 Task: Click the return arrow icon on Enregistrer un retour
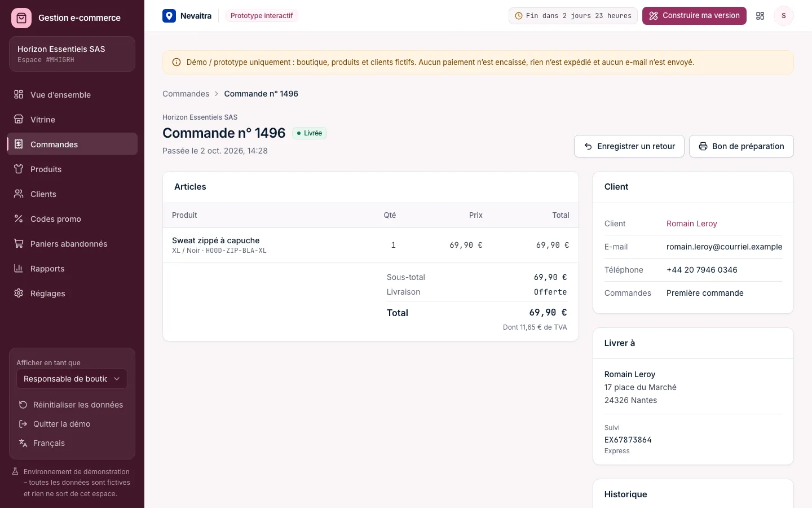point(588,146)
